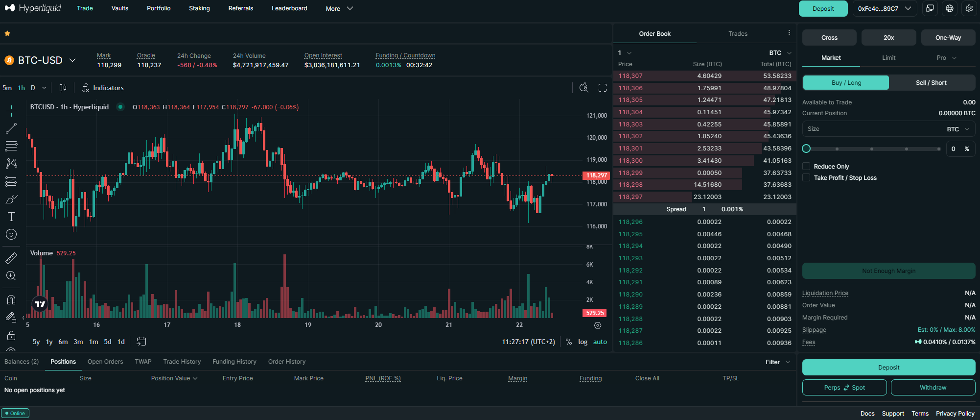Toggle log scale on chart
980x420 pixels.
[x=583, y=342]
